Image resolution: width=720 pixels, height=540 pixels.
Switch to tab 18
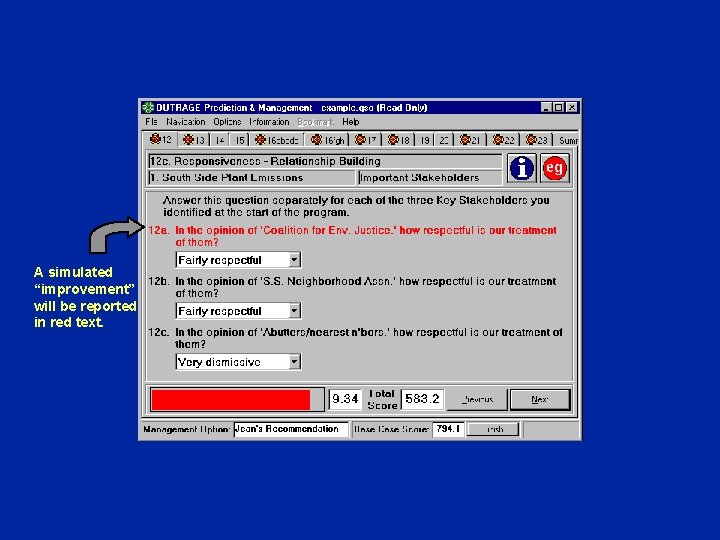click(x=399, y=140)
